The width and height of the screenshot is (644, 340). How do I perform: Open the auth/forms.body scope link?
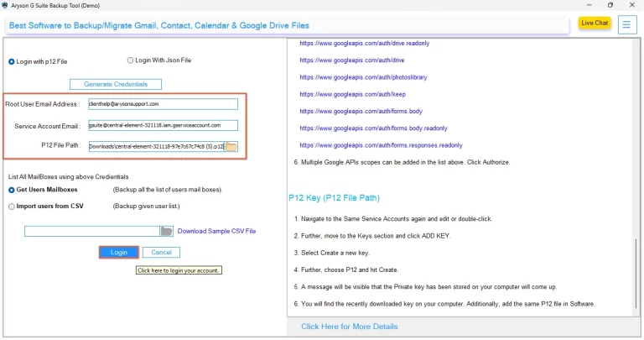tap(361, 111)
